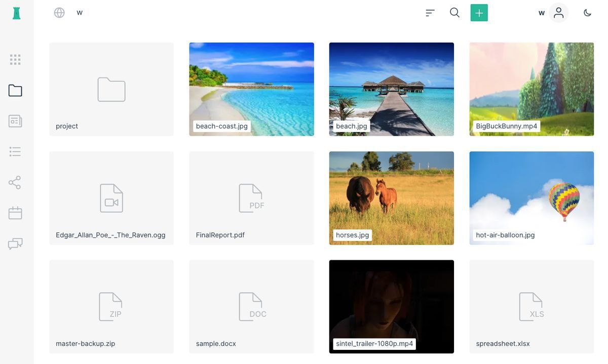Open the project folder
This screenshot has height=364, width=608.
pyautogui.click(x=111, y=90)
